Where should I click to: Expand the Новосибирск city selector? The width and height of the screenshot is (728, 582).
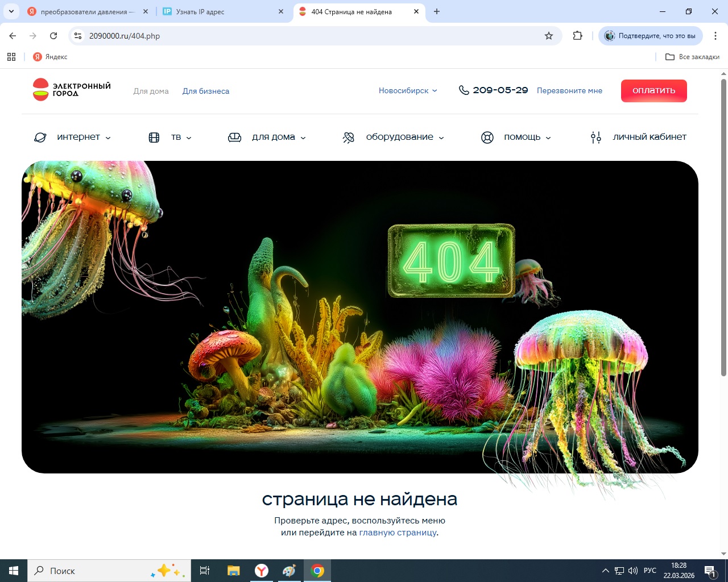[408, 91]
